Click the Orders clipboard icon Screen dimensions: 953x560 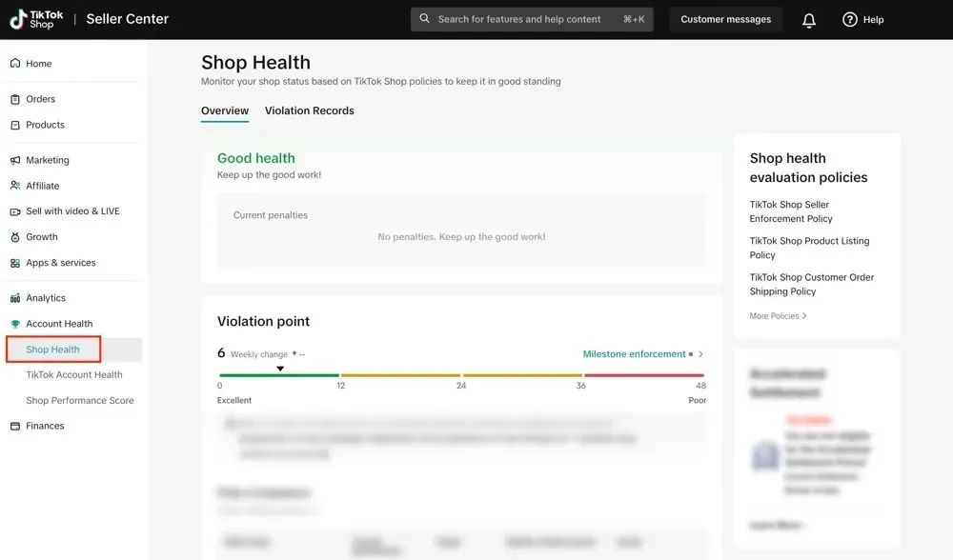(15, 99)
